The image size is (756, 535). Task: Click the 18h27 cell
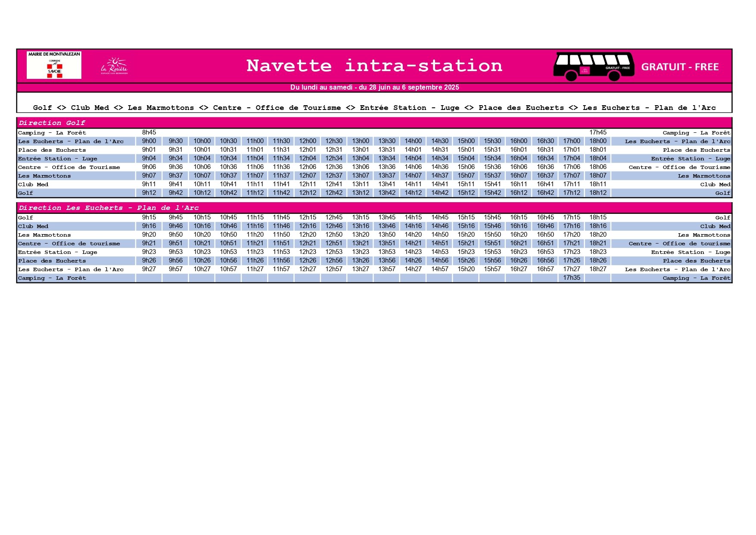coord(598,269)
